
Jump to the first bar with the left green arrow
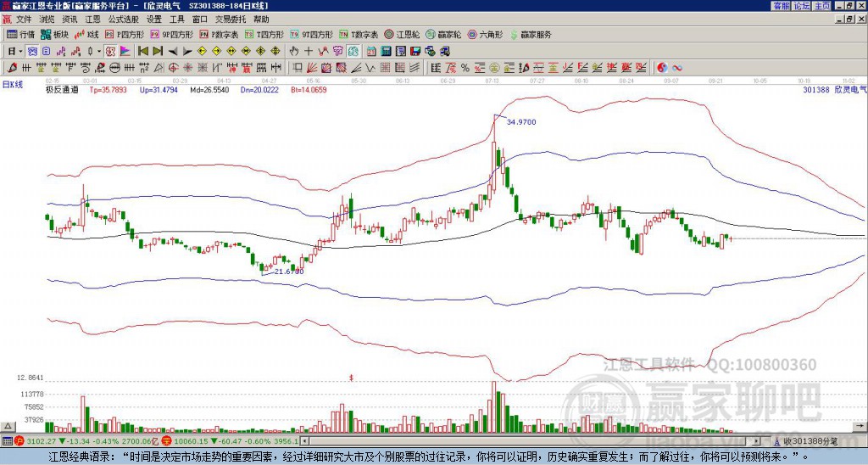pyautogui.click(x=142, y=51)
